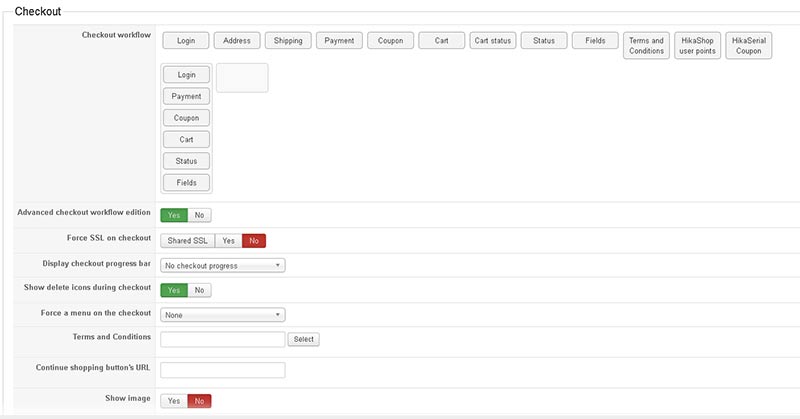Pick the Cart status workflow block
The image size is (800, 419).
click(x=493, y=40)
